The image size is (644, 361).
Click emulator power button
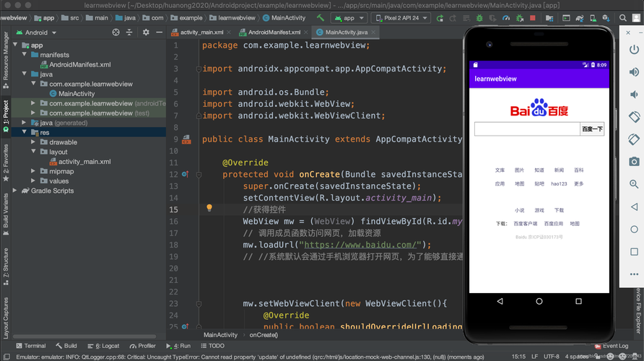click(x=634, y=49)
